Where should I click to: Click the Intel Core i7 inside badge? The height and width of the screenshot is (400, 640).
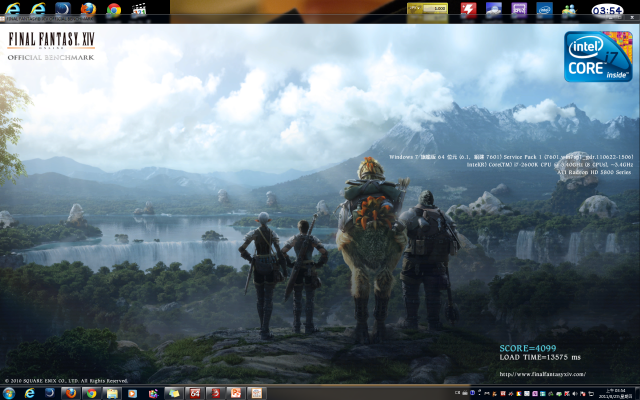coord(598,56)
